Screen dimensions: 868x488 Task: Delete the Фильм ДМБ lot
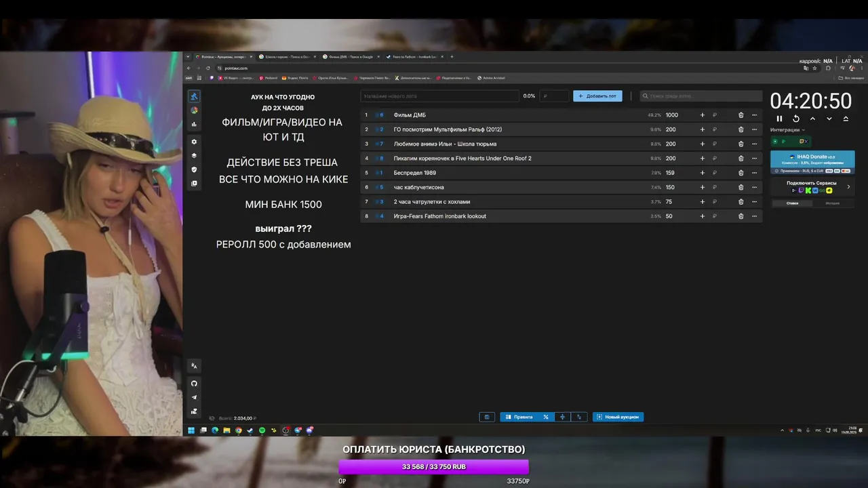(x=741, y=115)
